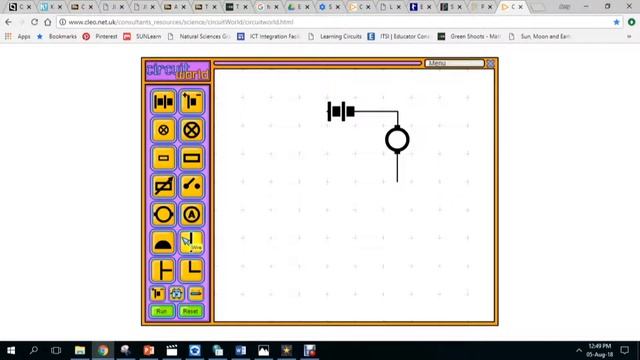Screen dimensions: 640x360
Task: Select the single cell component tool
Action: pyautogui.click(x=191, y=102)
